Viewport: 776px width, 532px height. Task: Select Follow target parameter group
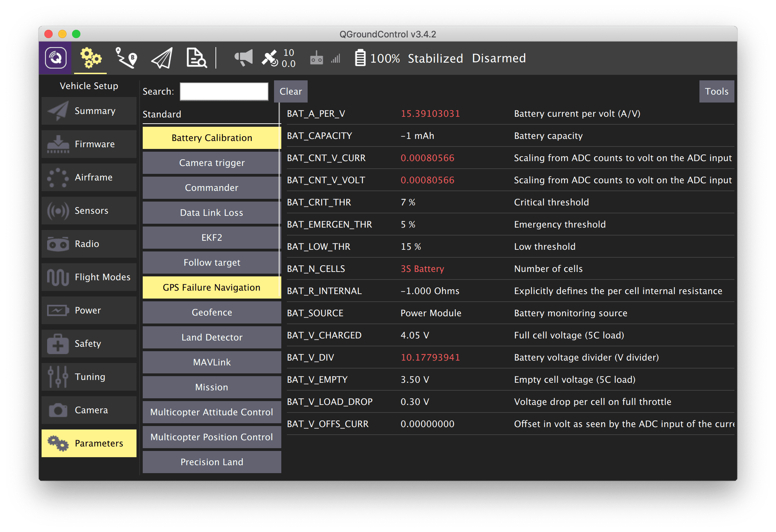coord(212,263)
